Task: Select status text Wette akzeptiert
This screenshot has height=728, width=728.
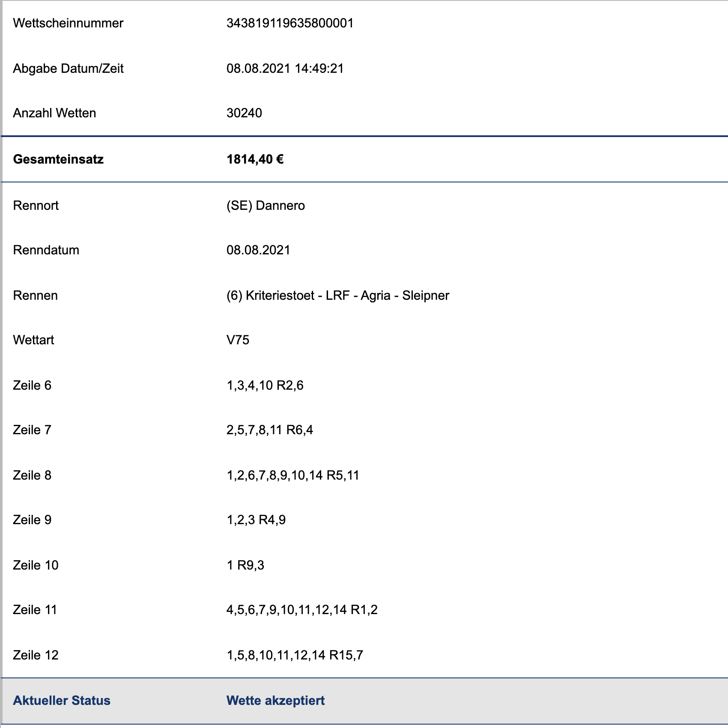Action: [x=275, y=701]
